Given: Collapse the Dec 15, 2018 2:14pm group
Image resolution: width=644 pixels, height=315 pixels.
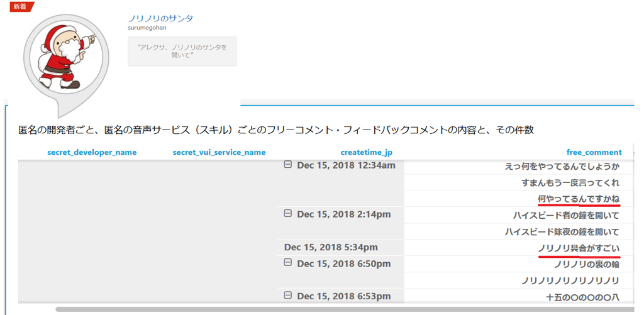Looking at the screenshot, I should [288, 214].
